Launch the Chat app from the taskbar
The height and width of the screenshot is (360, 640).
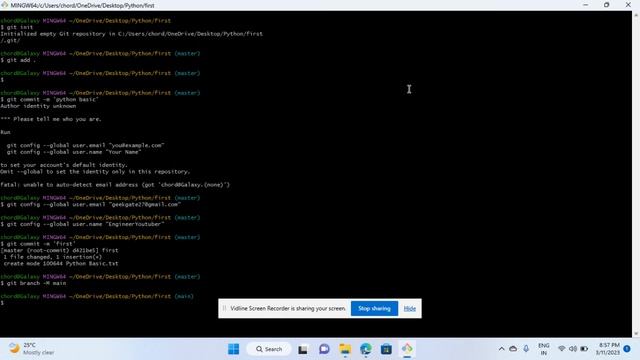(324, 349)
